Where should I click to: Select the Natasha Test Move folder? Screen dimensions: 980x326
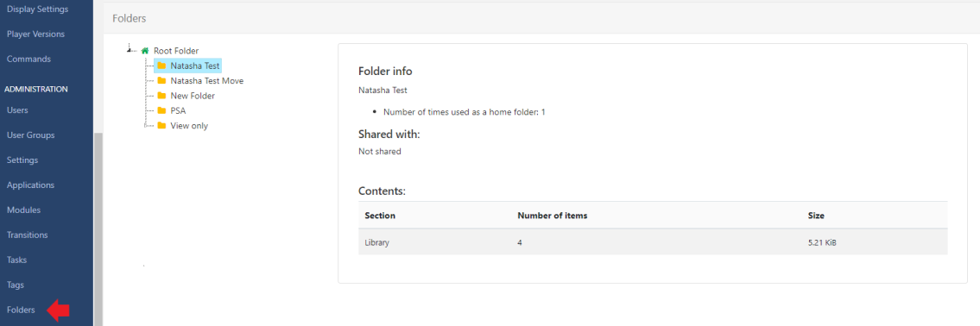[207, 80]
